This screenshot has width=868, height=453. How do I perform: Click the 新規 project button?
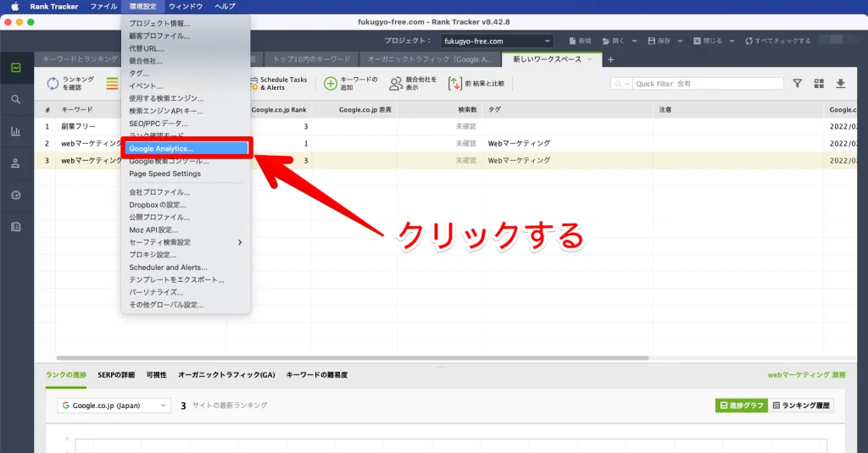click(580, 41)
